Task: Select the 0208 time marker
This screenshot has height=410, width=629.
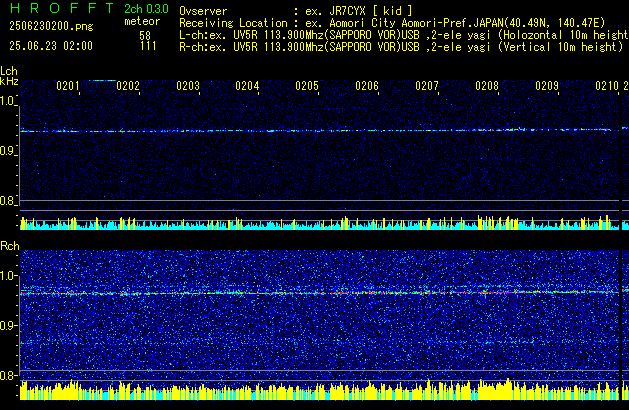Action: point(487,86)
